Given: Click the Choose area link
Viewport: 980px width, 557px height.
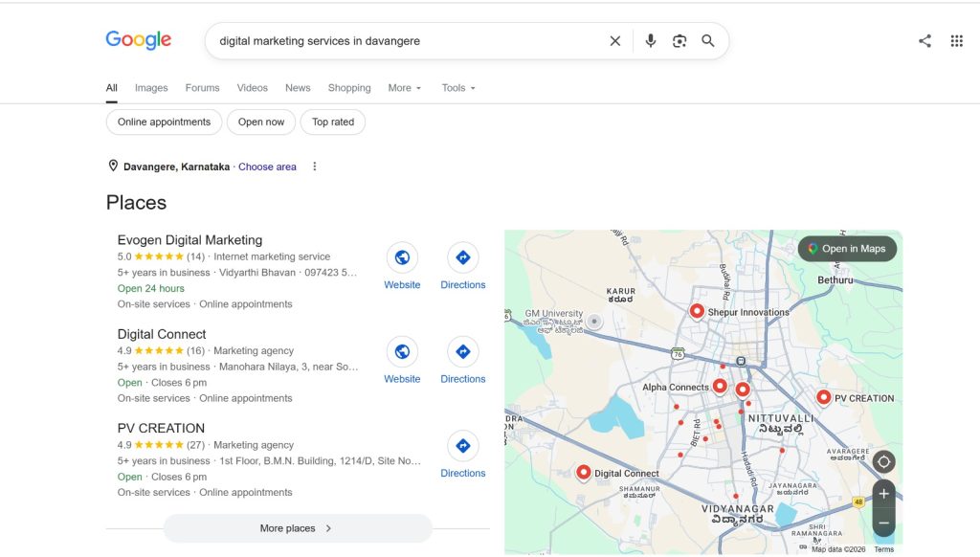Looking at the screenshot, I should coord(267,167).
